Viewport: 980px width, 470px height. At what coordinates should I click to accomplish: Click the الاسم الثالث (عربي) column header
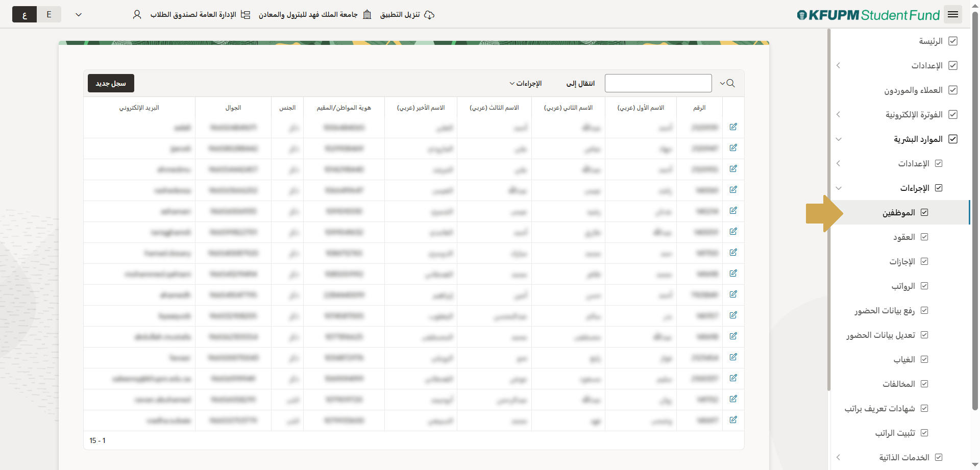[494, 108]
